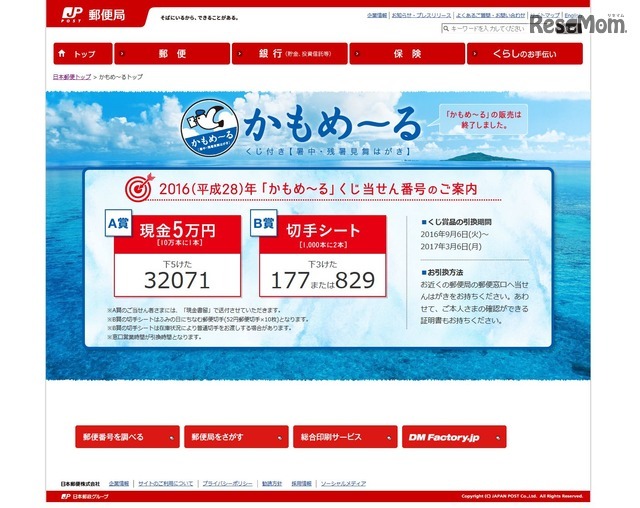Viewport: 640px width, 508px height.
Task: Click the A賞 badge label
Action: pos(118,223)
